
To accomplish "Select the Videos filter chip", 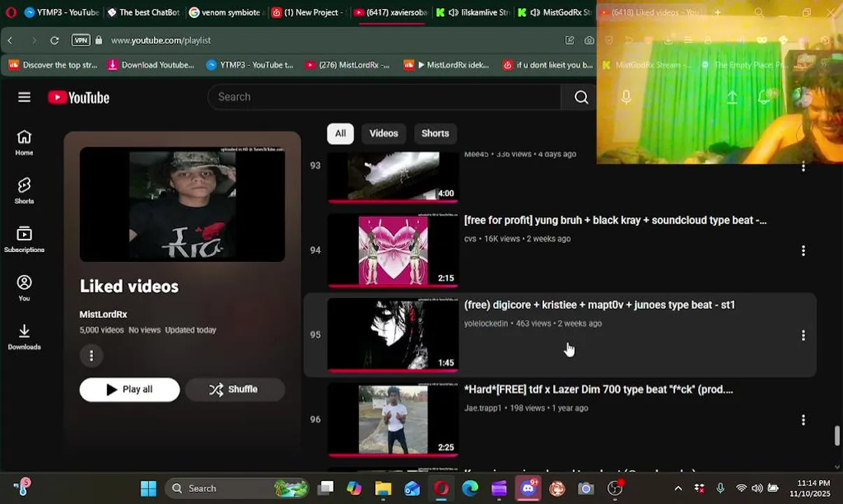I will (384, 134).
